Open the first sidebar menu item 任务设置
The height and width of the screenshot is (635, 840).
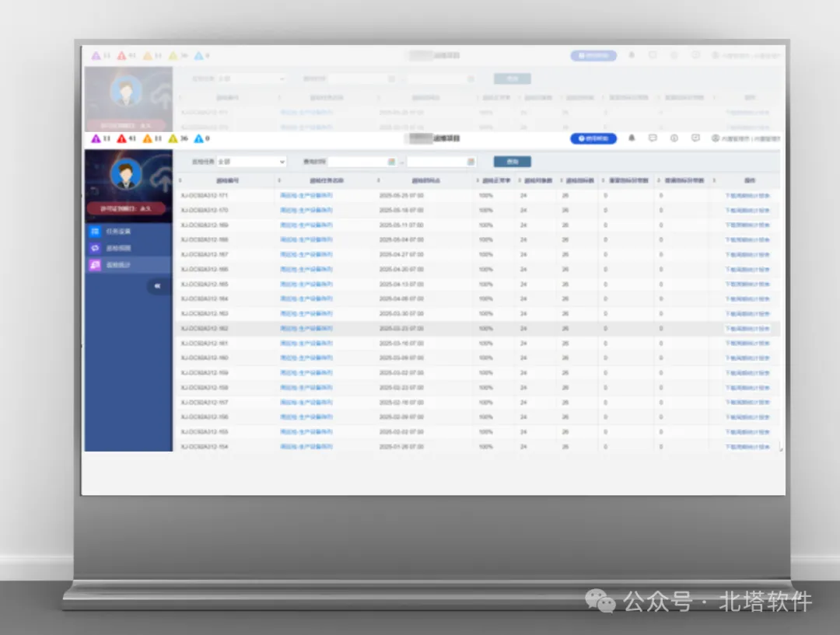tap(118, 232)
